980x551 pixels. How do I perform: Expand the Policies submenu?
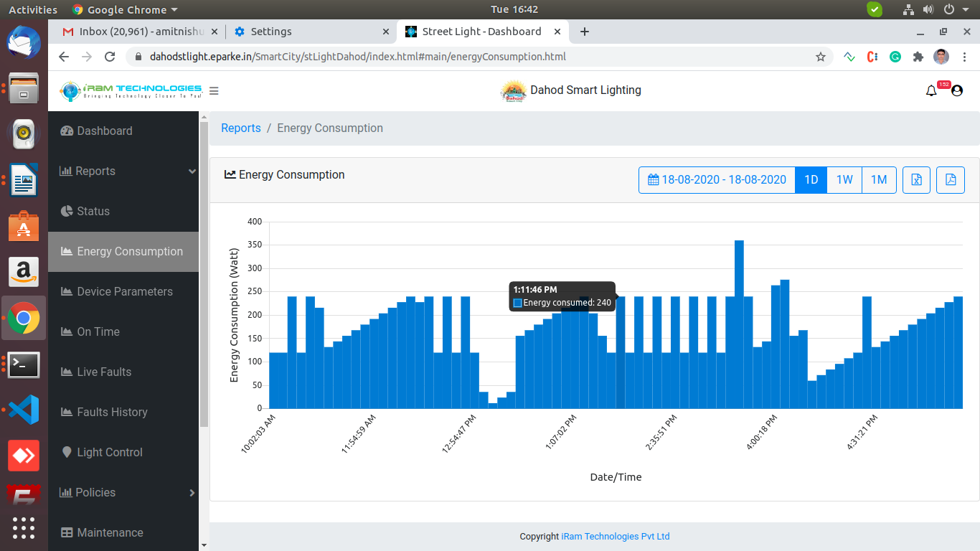[x=123, y=492]
